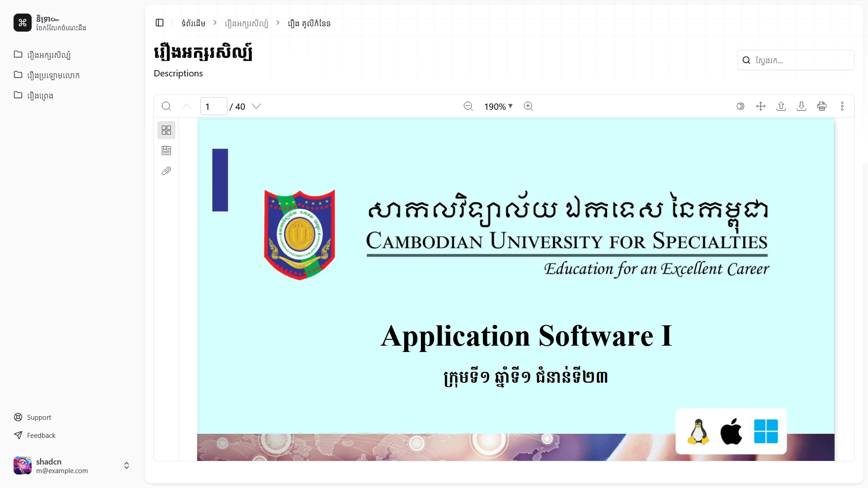Screen dimensions: 868x488
Task: Expand the shadcn account options
Action: tap(126, 465)
